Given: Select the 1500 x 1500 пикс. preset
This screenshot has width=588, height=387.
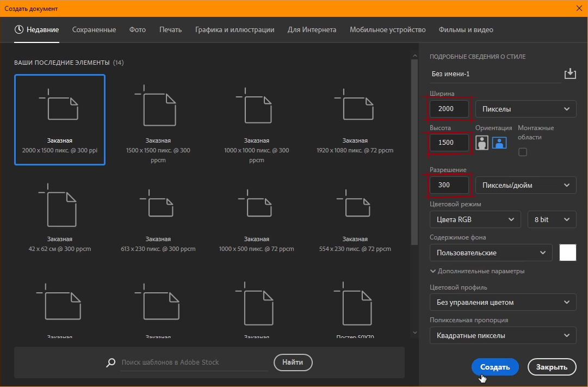Looking at the screenshot, I should point(158,120).
